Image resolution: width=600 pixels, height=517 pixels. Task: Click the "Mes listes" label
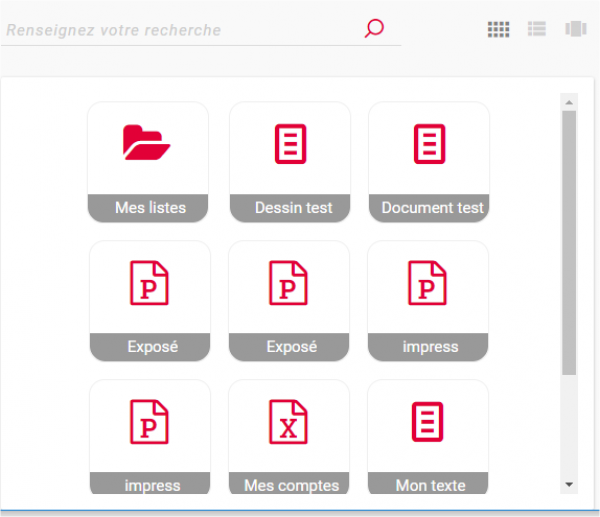[x=150, y=208]
